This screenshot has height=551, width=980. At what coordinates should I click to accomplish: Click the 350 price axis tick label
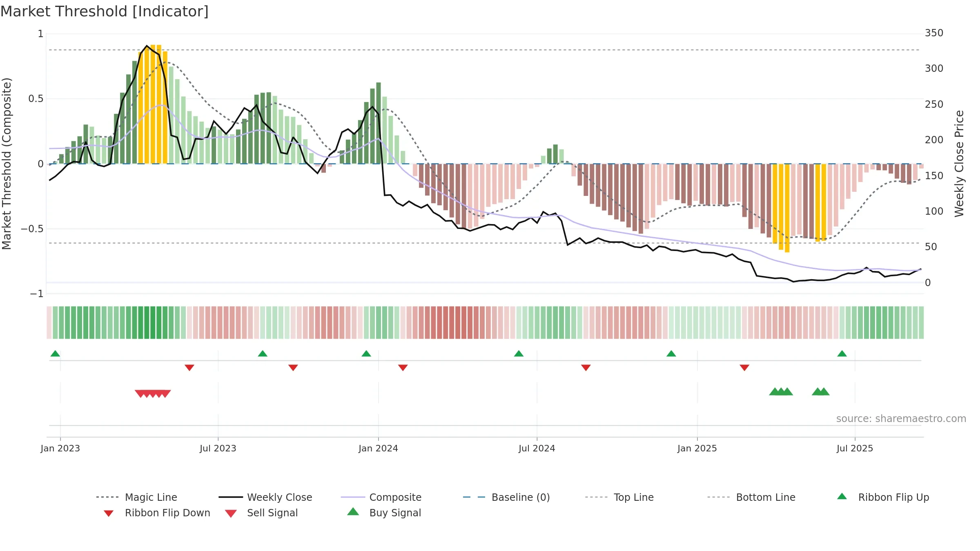(x=934, y=33)
